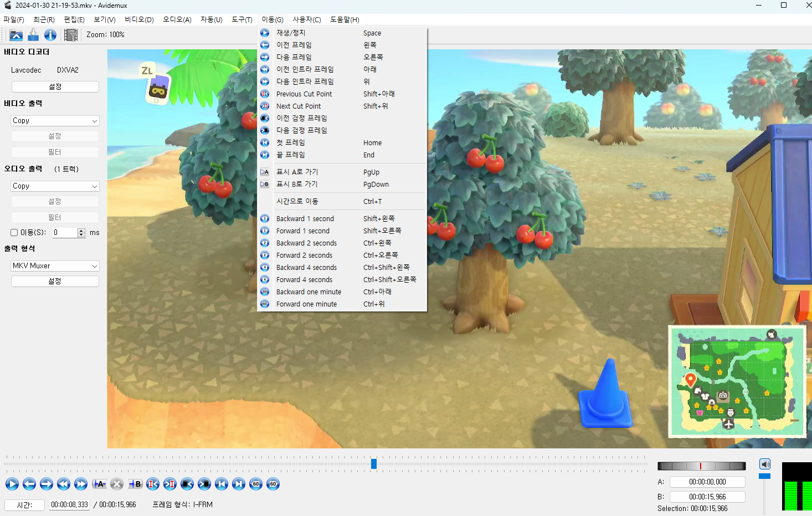The image size is (812, 516).
Task: Click backward 60 seconds button
Action: (x=256, y=484)
